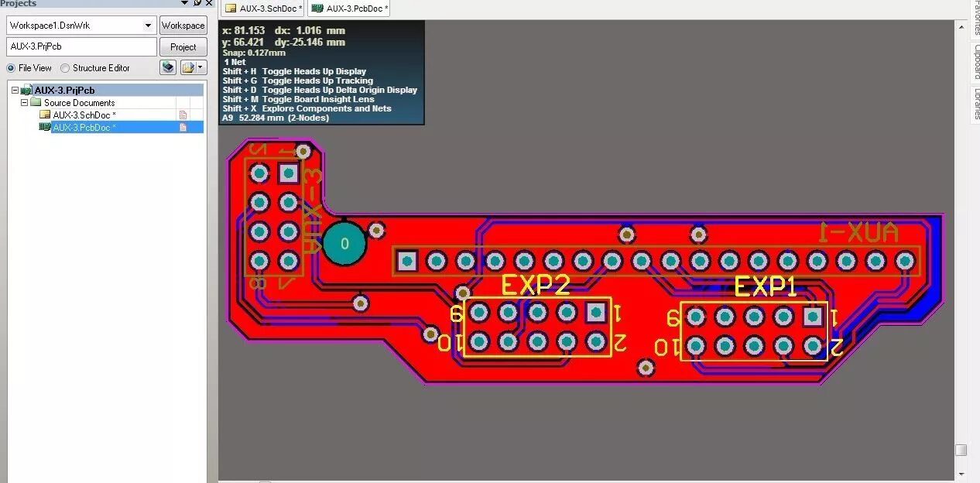Click the modified-document icon in AUX-3.SchDoc row

(x=183, y=115)
